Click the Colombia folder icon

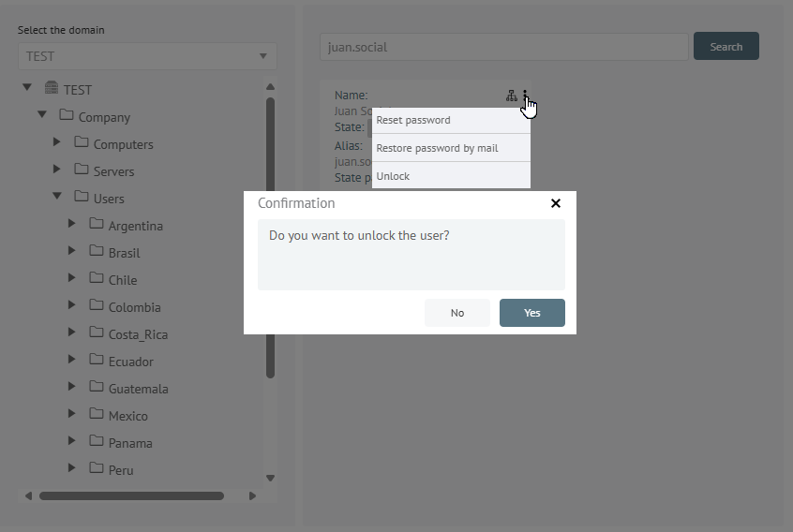coord(97,304)
